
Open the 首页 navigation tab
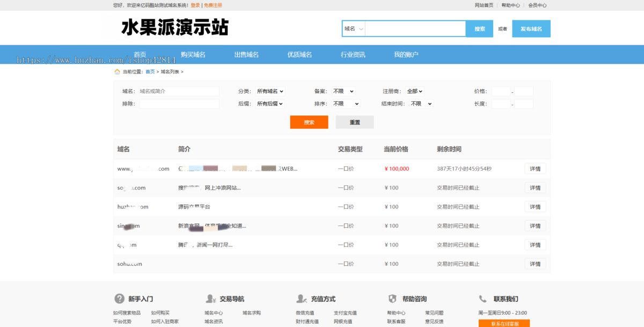tap(140, 54)
